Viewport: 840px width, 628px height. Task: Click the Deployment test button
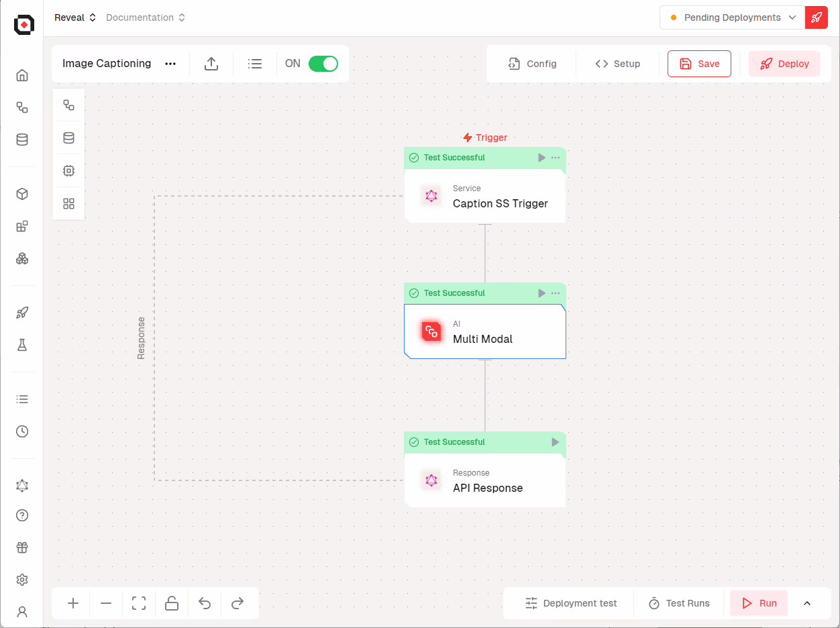(571, 603)
